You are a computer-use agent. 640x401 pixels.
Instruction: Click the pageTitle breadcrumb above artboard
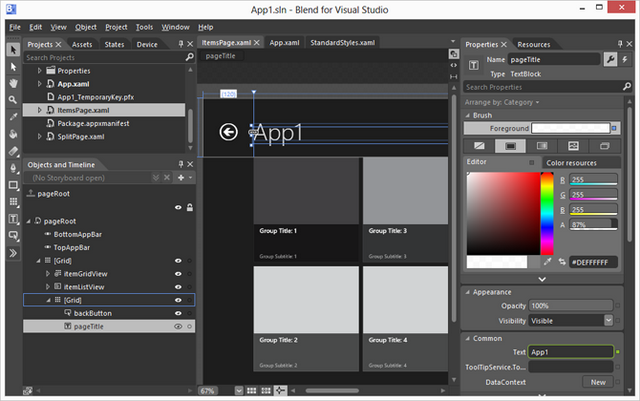coord(220,56)
